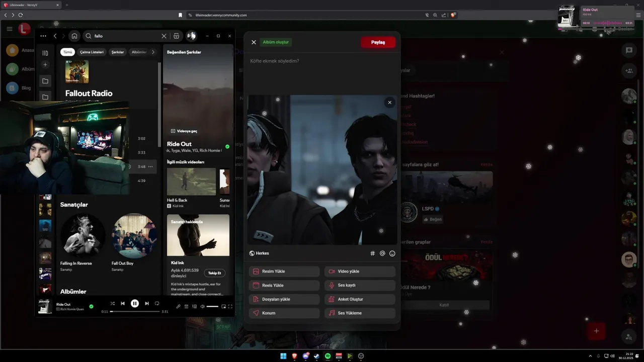Viewport: 644px width, 362px height.
Task: Open the Lifeinvader hamburger menu
Action: (10, 29)
